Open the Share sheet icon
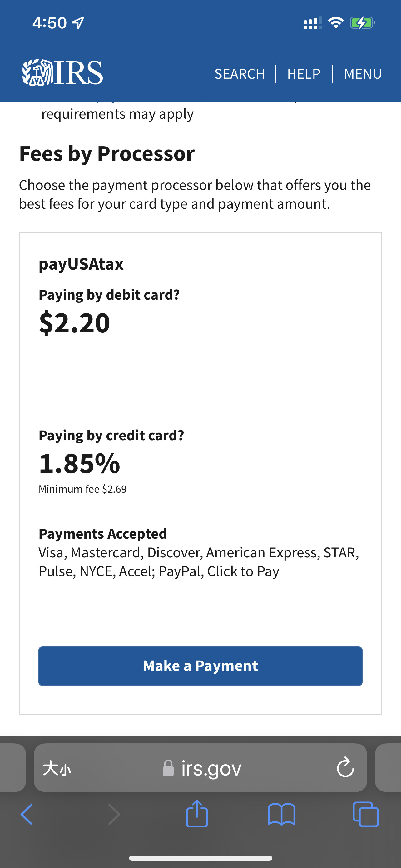The width and height of the screenshot is (401, 868). pyautogui.click(x=197, y=814)
